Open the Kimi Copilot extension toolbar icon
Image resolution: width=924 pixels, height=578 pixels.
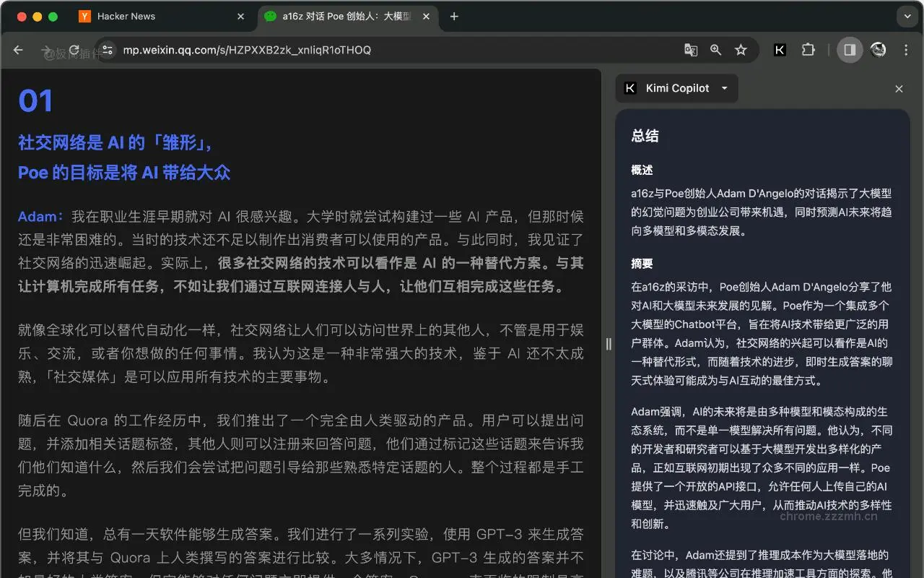coord(780,50)
